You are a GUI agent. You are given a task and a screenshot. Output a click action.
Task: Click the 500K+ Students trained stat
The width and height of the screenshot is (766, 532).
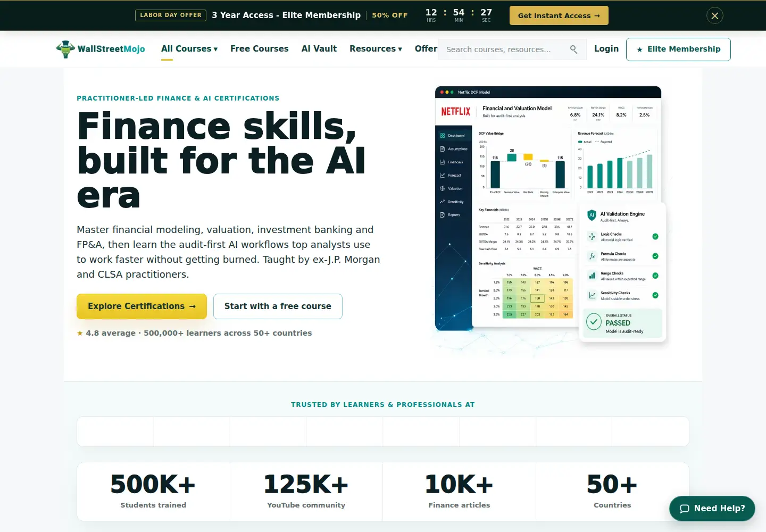153,492
